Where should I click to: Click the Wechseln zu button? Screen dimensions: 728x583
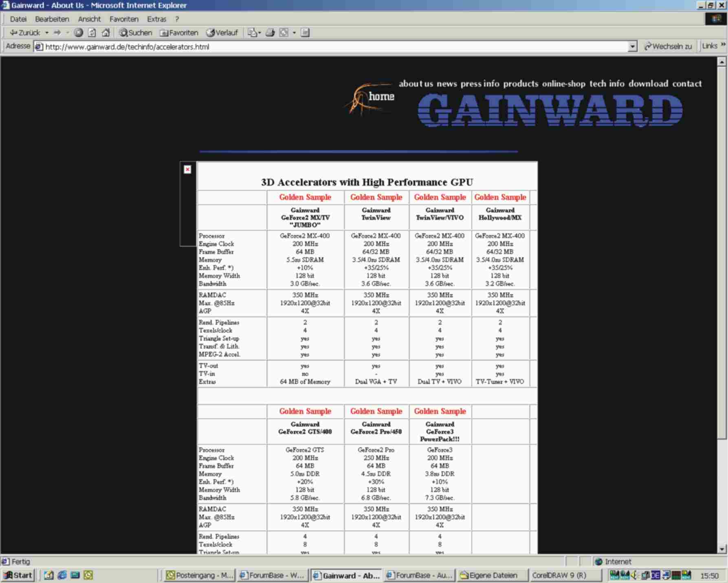668,46
